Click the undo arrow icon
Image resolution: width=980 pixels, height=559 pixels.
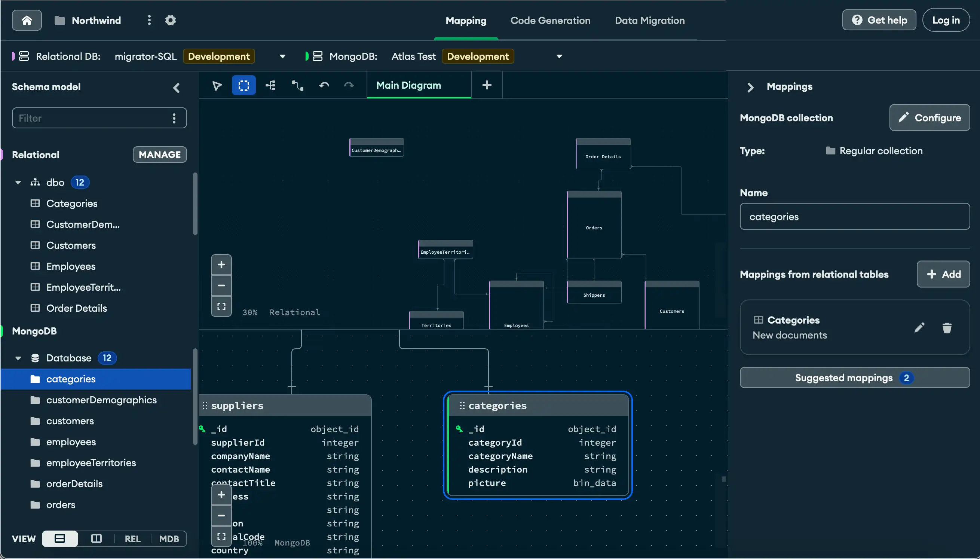[324, 85]
